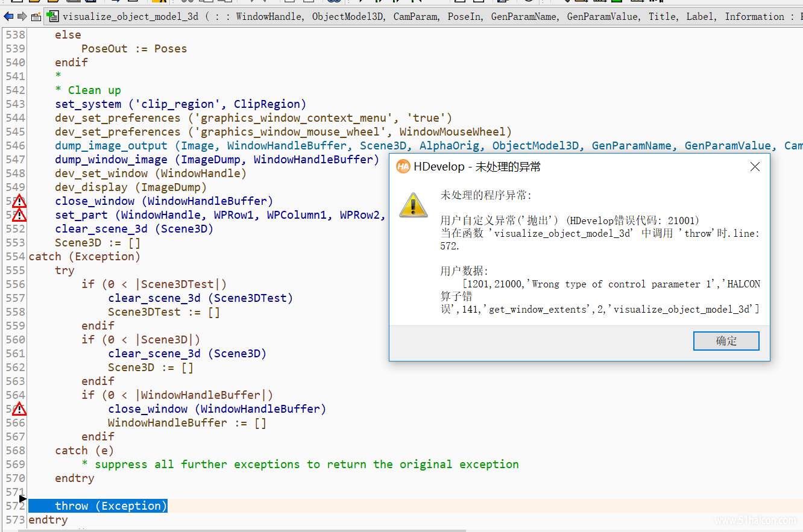Click the 用户数据 label in dialog

coord(465,271)
